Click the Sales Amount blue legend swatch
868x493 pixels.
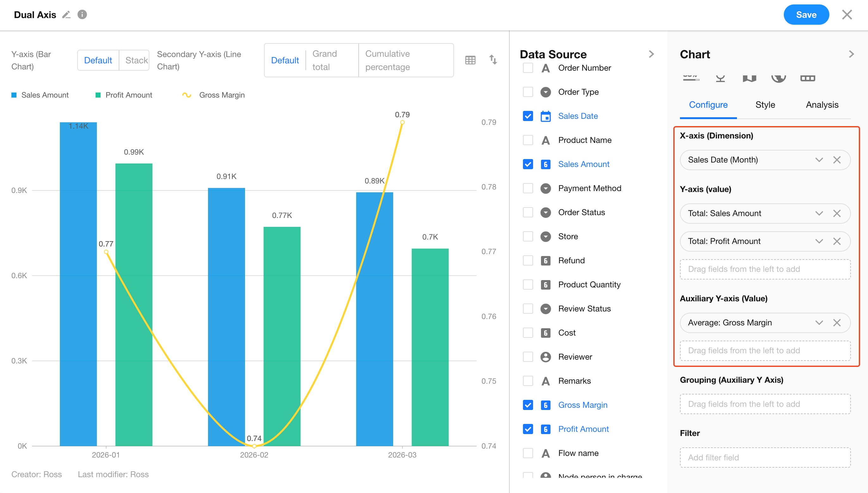14,95
